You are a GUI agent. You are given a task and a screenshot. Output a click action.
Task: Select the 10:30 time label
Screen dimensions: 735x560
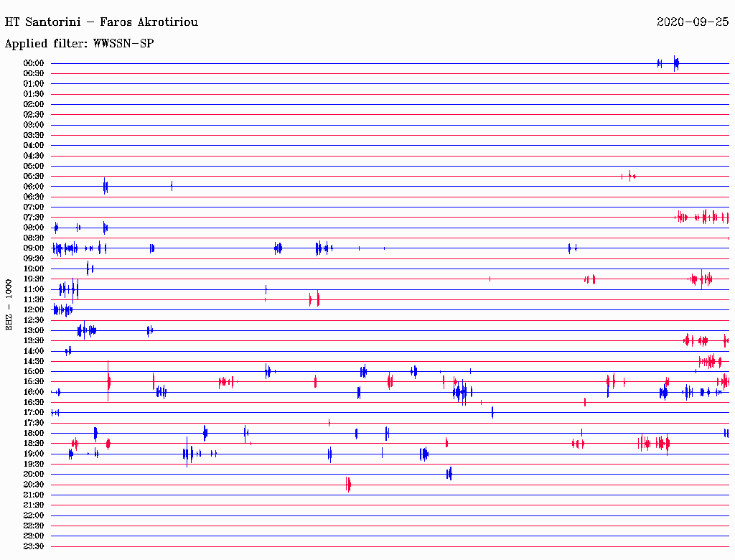pyautogui.click(x=34, y=279)
